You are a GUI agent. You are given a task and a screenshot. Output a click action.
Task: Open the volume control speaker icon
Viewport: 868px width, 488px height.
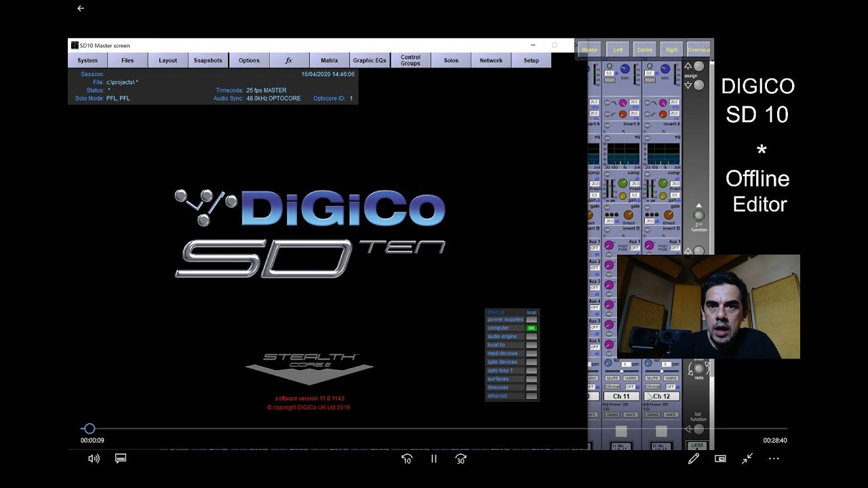[94, 459]
